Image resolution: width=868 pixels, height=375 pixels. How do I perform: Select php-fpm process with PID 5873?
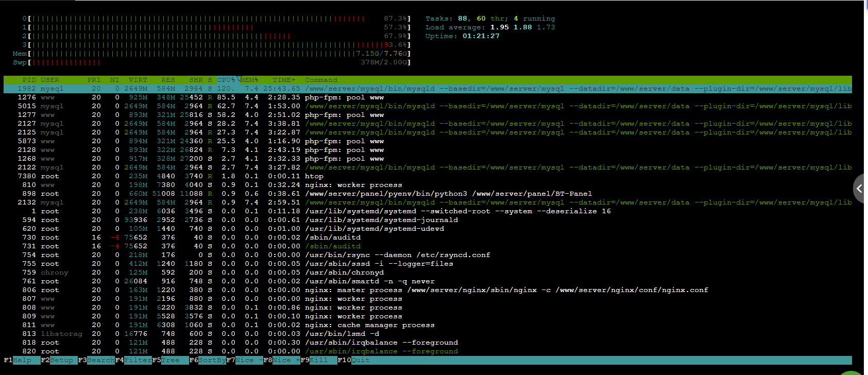pyautogui.click(x=428, y=141)
